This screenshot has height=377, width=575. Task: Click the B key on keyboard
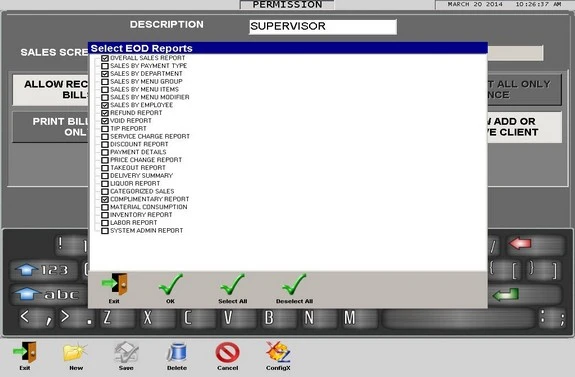point(278,318)
